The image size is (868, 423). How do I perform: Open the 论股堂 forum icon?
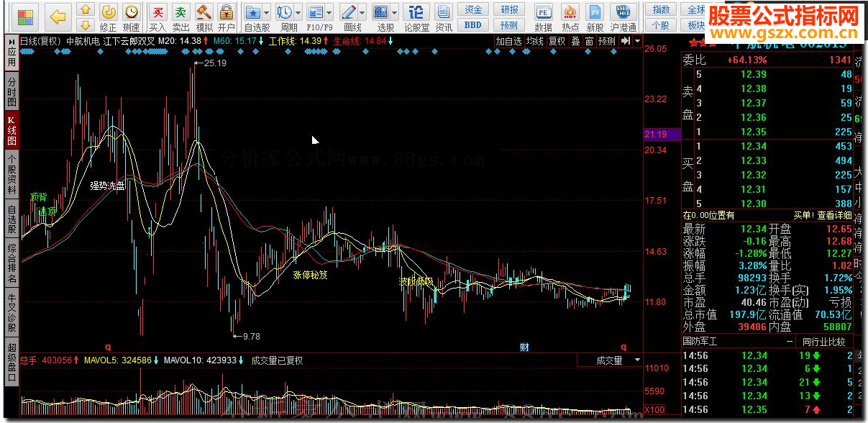click(x=416, y=12)
